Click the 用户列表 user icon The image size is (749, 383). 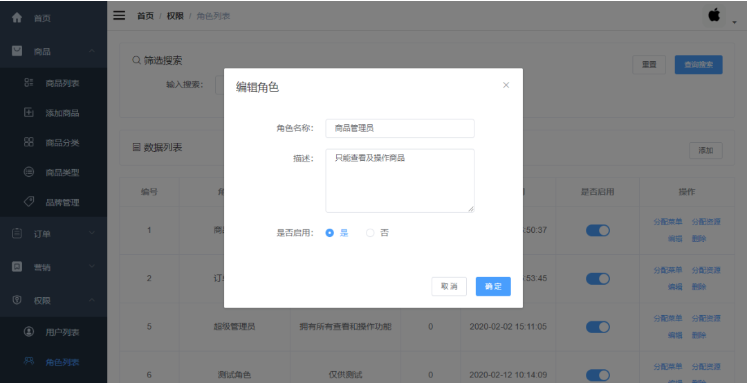click(29, 331)
